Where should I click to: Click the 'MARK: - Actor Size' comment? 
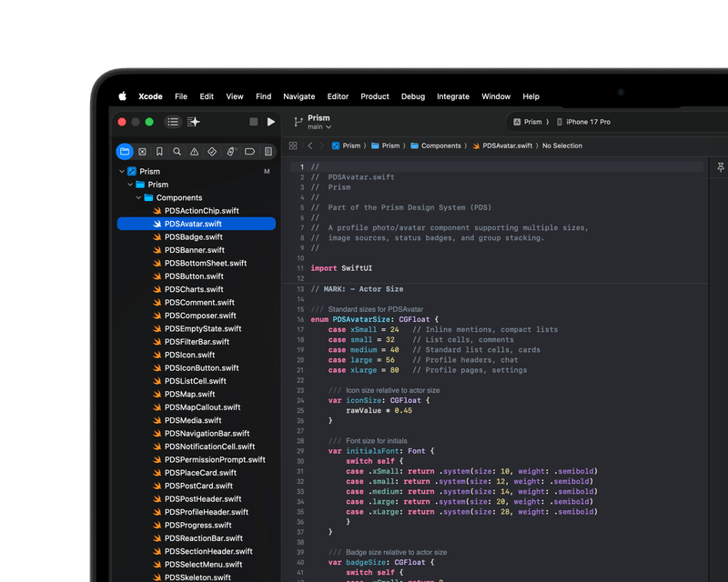[357, 289]
